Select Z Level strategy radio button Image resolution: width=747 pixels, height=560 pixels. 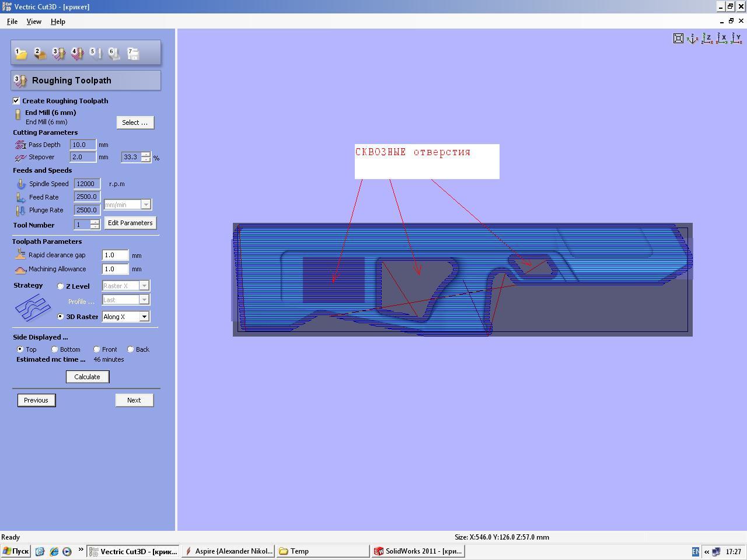pyautogui.click(x=60, y=286)
